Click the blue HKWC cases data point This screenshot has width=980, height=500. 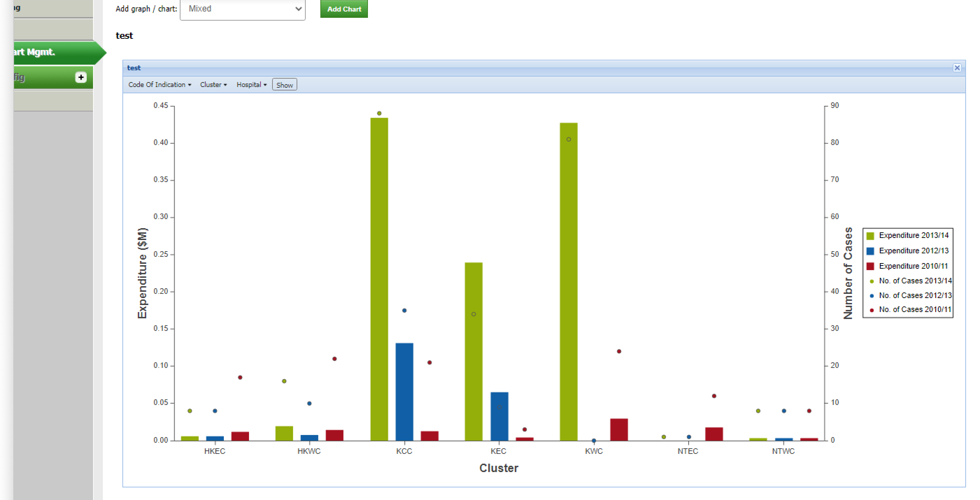[309, 404]
